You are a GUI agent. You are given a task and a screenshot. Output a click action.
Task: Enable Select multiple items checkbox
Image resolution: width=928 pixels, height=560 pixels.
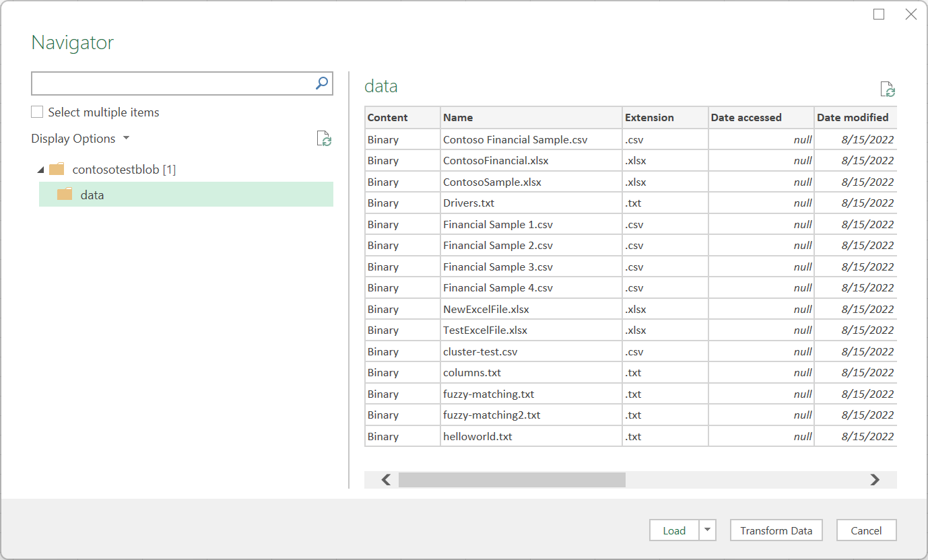tap(37, 112)
